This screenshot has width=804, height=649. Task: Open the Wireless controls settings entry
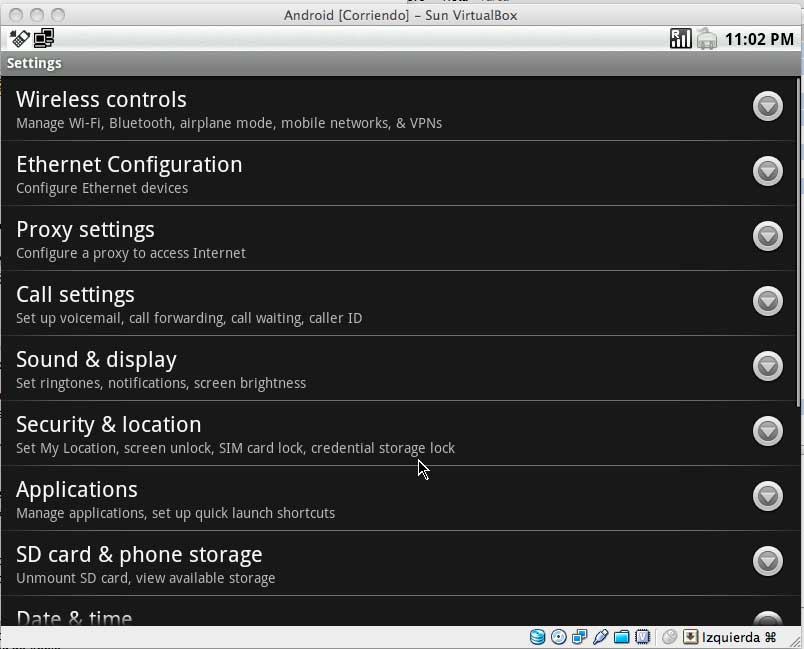pyautogui.click(x=398, y=109)
